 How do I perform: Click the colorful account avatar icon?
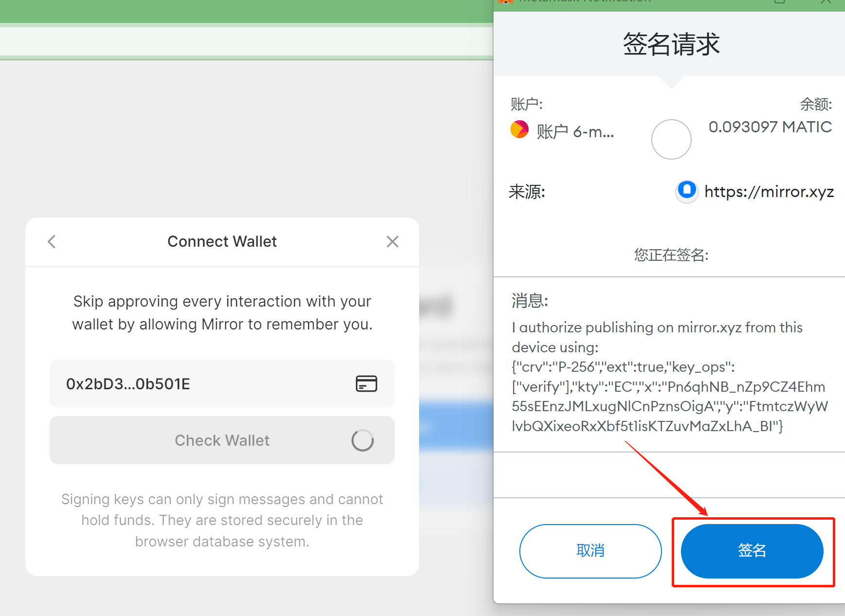(519, 129)
